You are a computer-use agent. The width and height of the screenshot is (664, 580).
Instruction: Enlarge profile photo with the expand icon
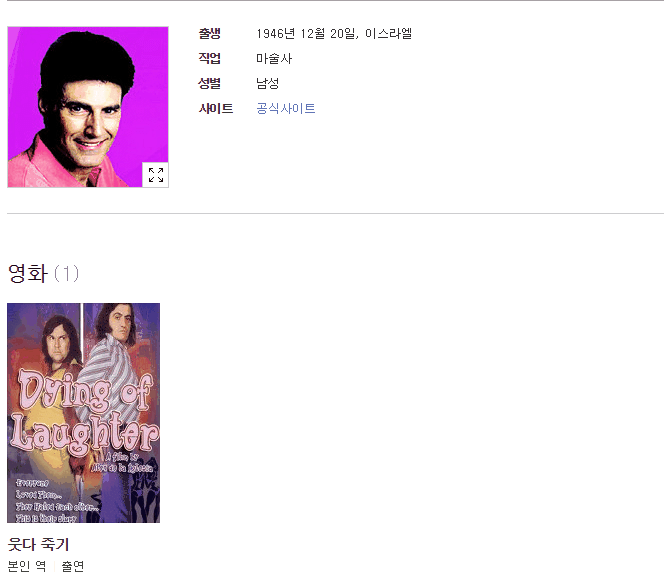click(x=155, y=174)
